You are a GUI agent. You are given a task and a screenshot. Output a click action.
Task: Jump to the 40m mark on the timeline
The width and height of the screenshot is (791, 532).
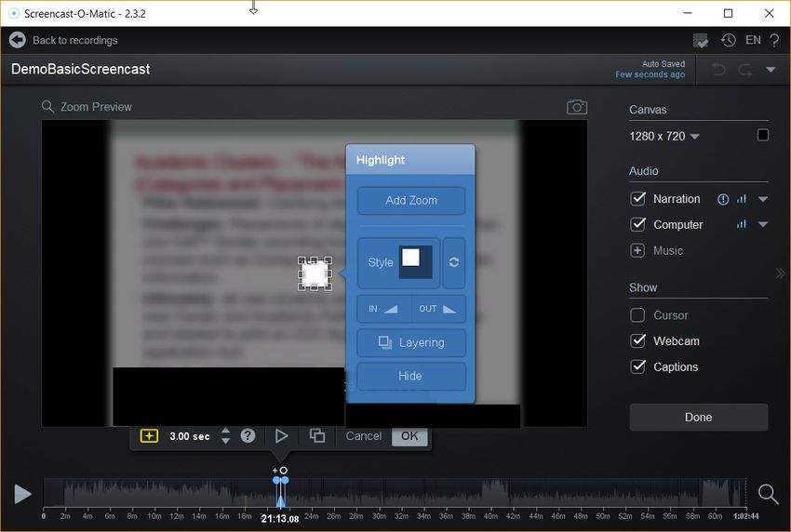tap(490, 516)
